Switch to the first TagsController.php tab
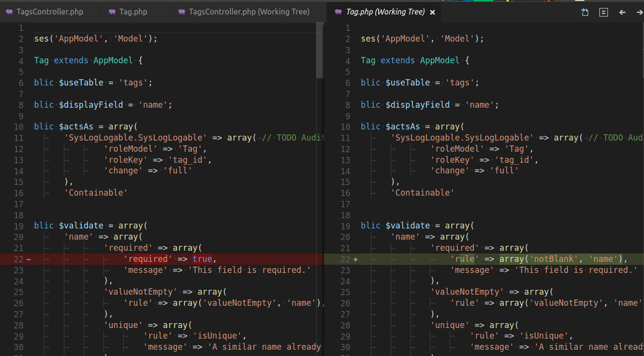This screenshot has height=356, width=644. click(x=50, y=12)
